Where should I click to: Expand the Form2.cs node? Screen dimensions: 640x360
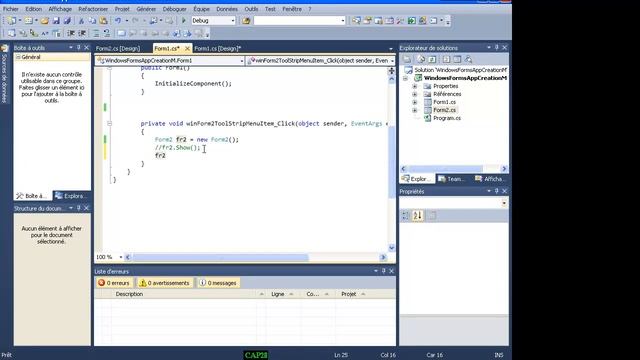415,110
